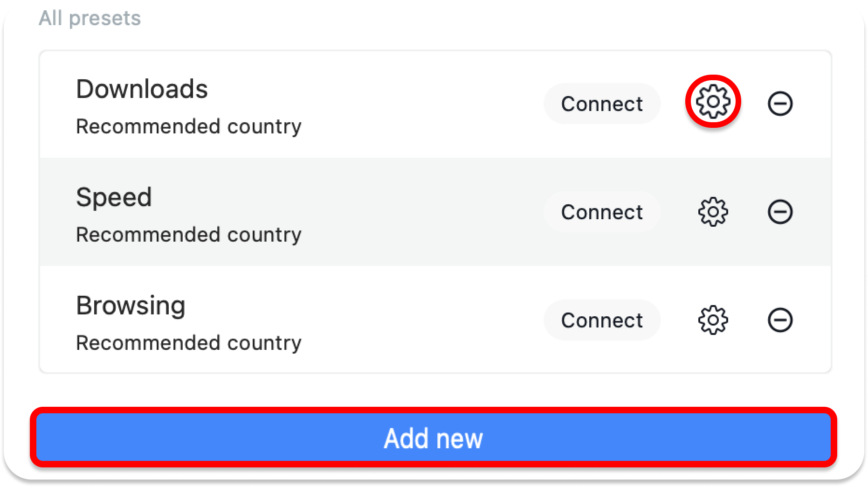
Task: Connect with the Browsing preset
Action: (x=602, y=320)
